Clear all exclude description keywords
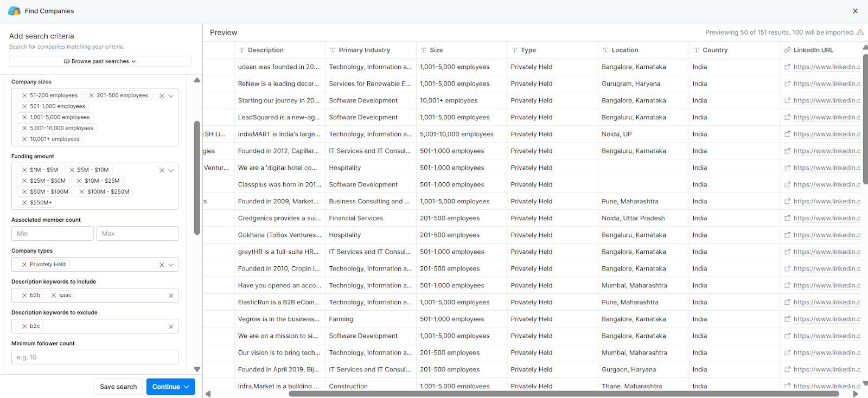This screenshot has height=398, width=868. pyautogui.click(x=171, y=327)
